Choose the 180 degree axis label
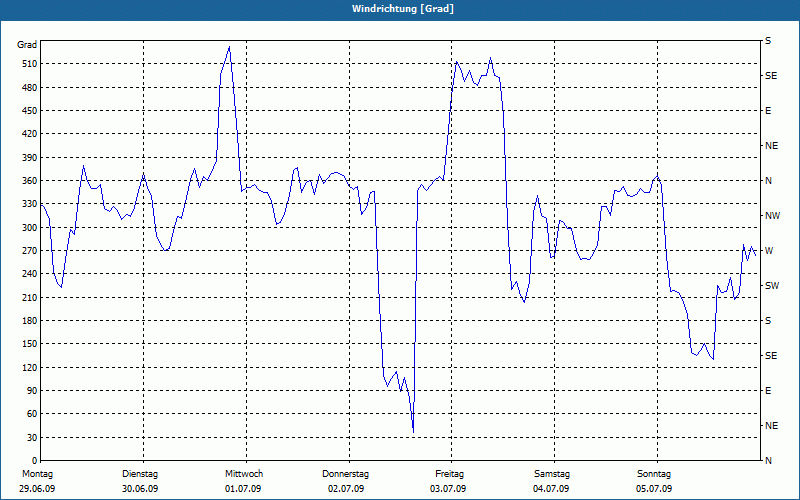Viewport: 800px width, 500px height. (29, 321)
